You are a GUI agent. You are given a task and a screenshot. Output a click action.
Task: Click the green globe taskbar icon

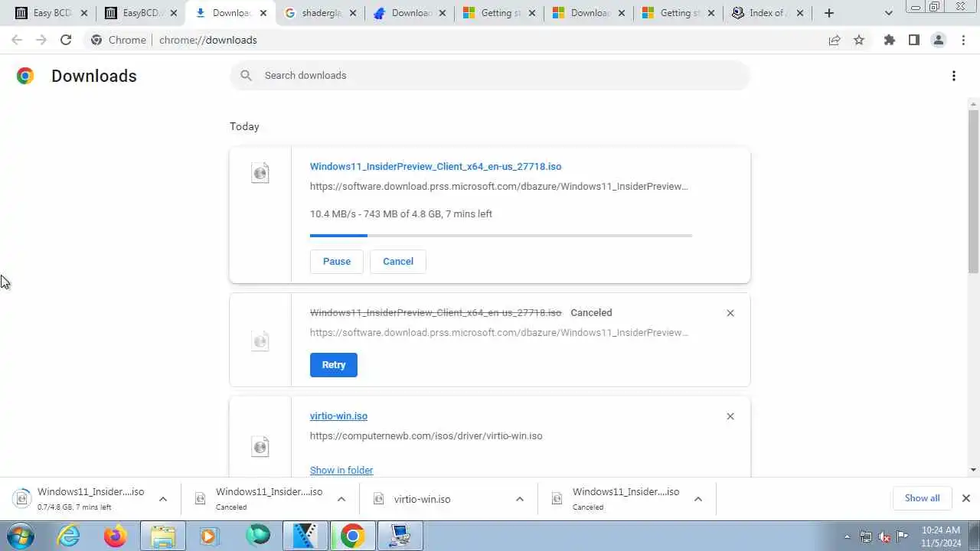click(258, 536)
